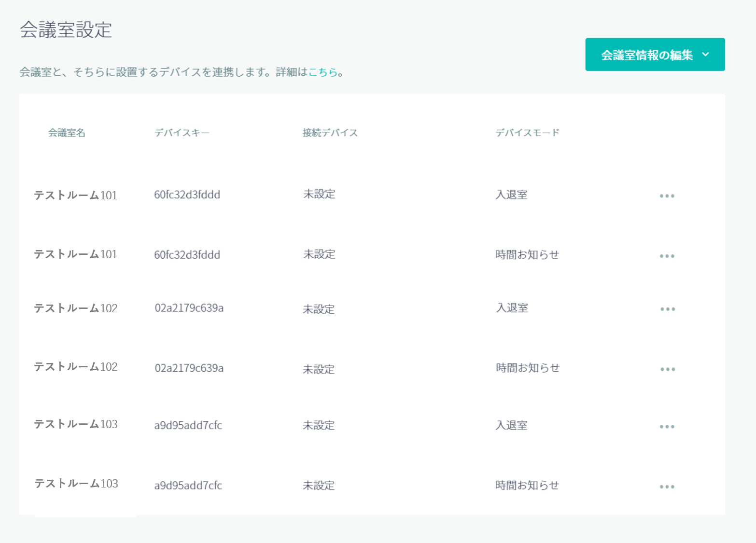Click the 接続デバイス column header
This screenshot has height=543, width=756.
coord(330,133)
